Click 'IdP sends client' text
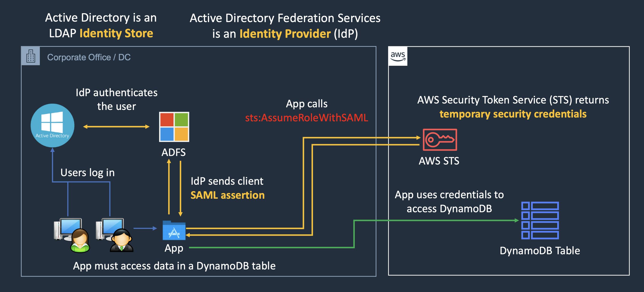The image size is (644, 292). (227, 181)
